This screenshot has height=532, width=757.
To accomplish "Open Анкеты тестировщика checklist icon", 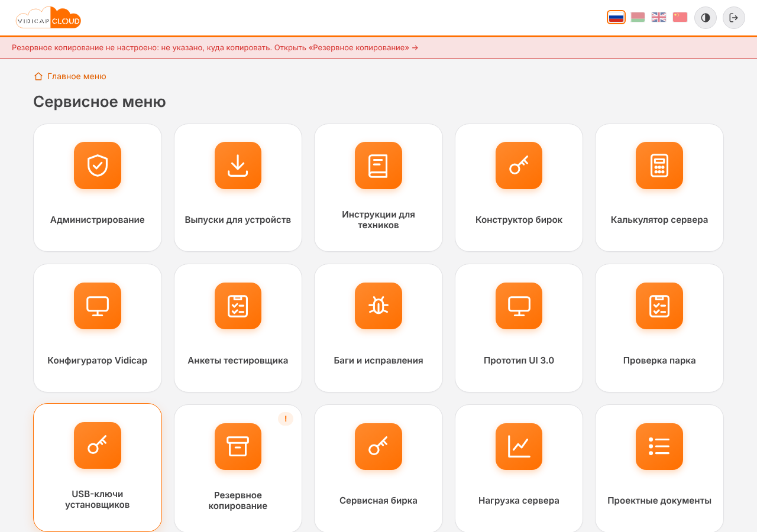I will tap(238, 306).
